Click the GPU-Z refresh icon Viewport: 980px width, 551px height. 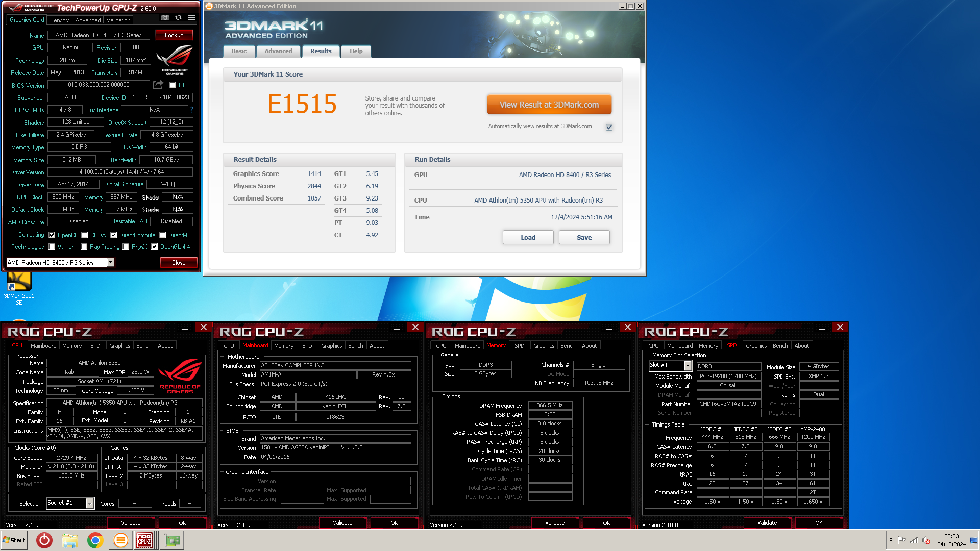coord(178,17)
